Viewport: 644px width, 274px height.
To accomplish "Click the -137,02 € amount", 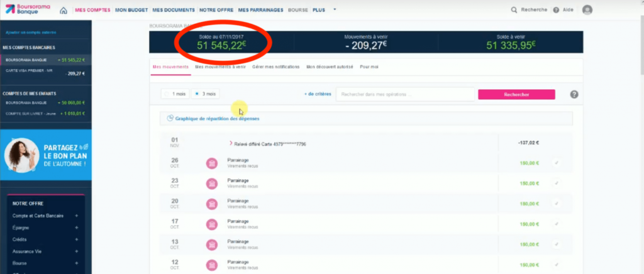I will [x=528, y=143].
